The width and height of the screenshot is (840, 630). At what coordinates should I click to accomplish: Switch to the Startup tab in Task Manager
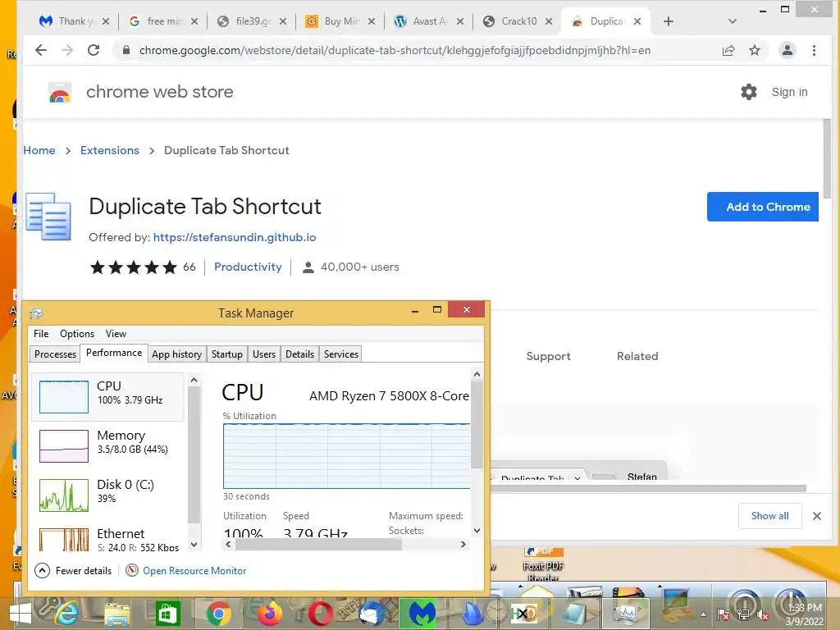click(x=226, y=354)
